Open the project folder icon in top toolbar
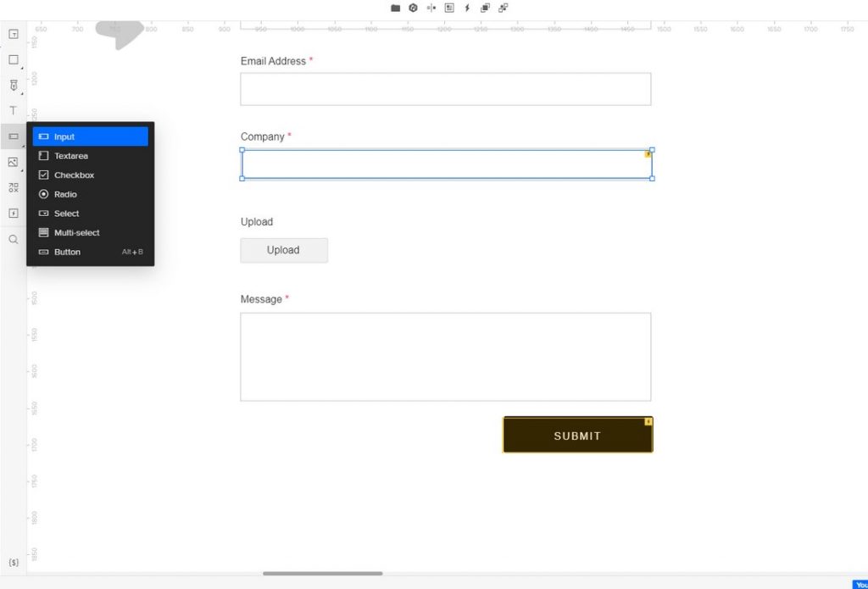Viewport: 868px width, 589px height. pos(395,8)
